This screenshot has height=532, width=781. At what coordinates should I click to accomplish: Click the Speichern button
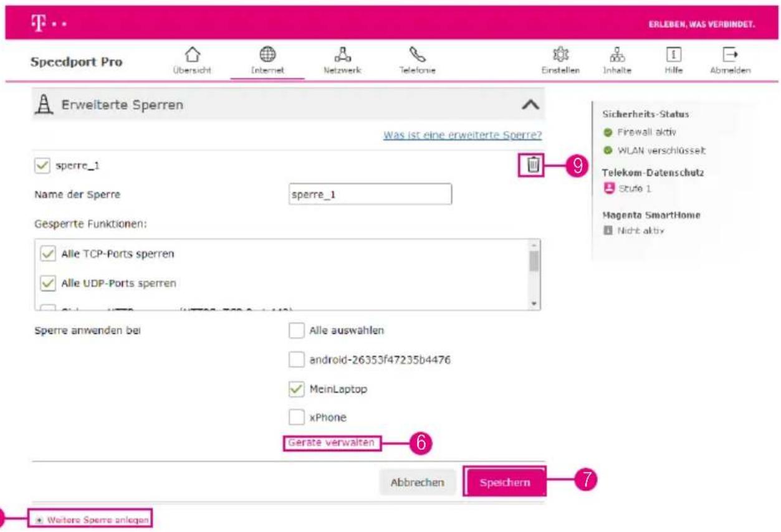pos(504,483)
